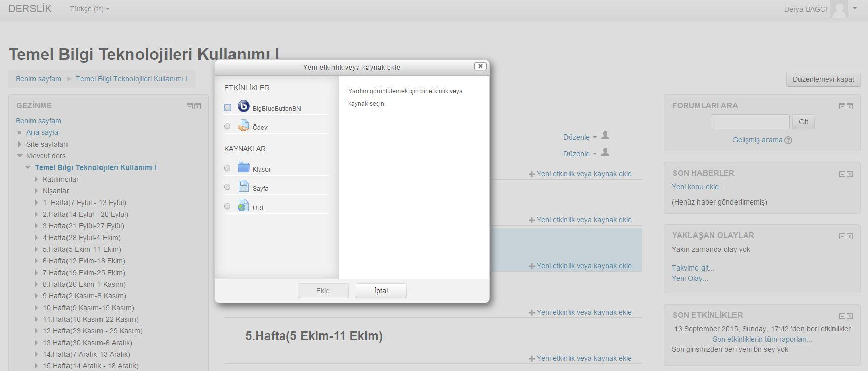
Task: Close the Yeni etkinlik veya kaynak ekle dialog
Action: [480, 66]
